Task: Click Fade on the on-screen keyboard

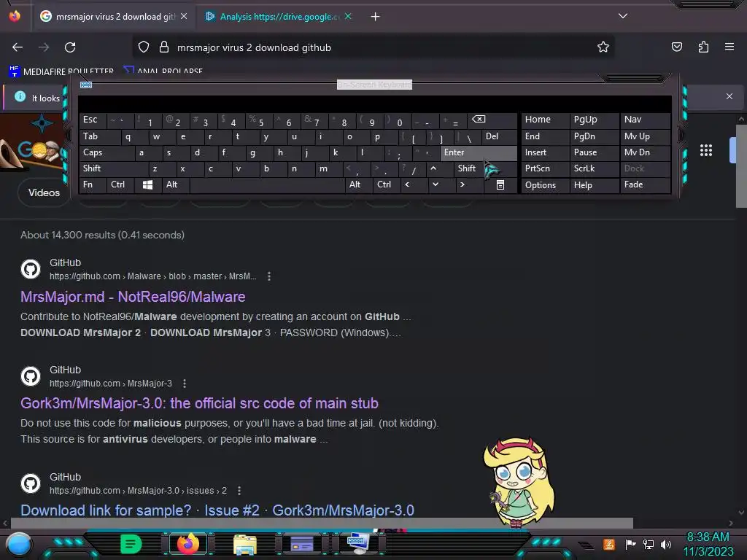Action: [x=645, y=184]
